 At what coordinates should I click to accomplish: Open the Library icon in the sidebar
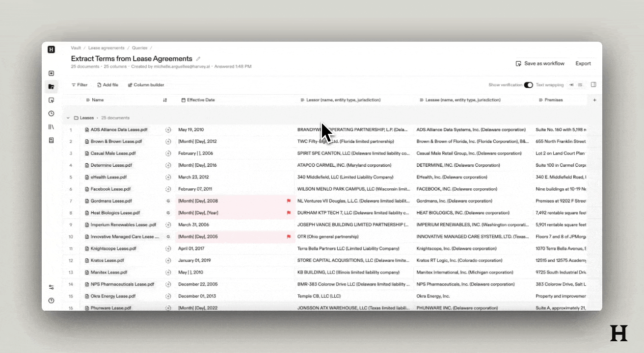point(51,126)
